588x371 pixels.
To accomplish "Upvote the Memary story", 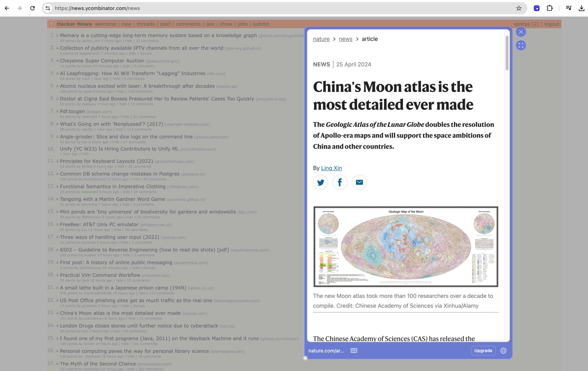I will coord(57,35).
